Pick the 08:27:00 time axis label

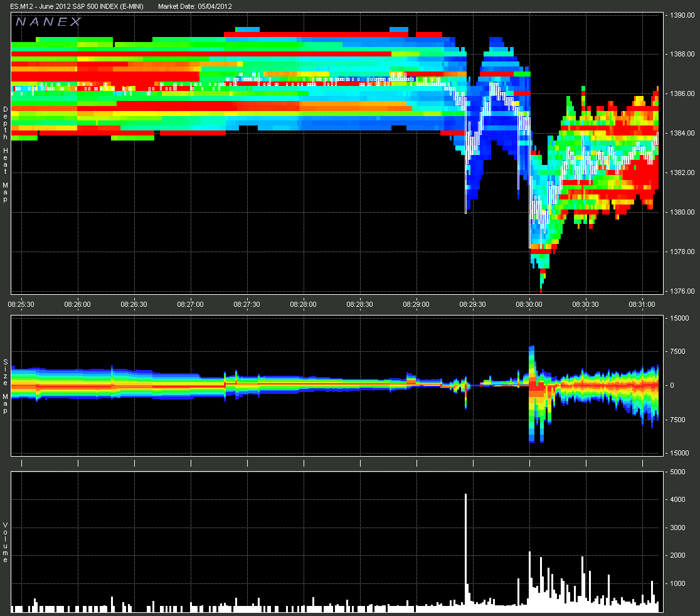coord(190,304)
